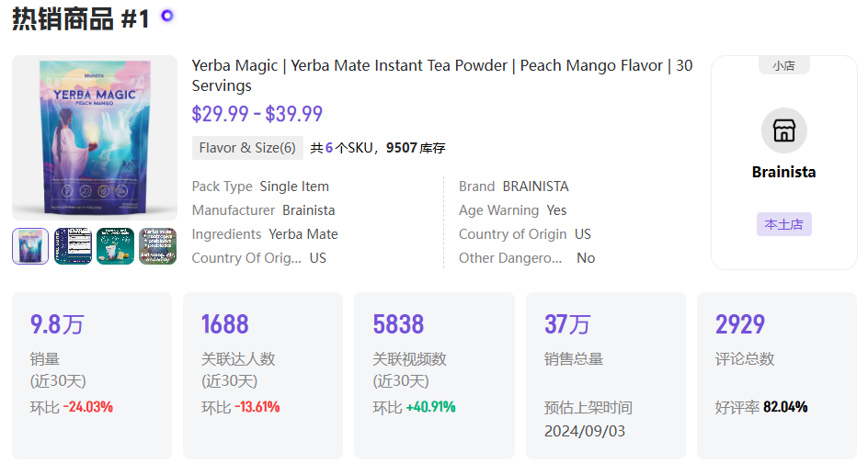Click the truncated Country Of Orig... label
Viewport: 868px width, 475px height.
[x=247, y=258]
